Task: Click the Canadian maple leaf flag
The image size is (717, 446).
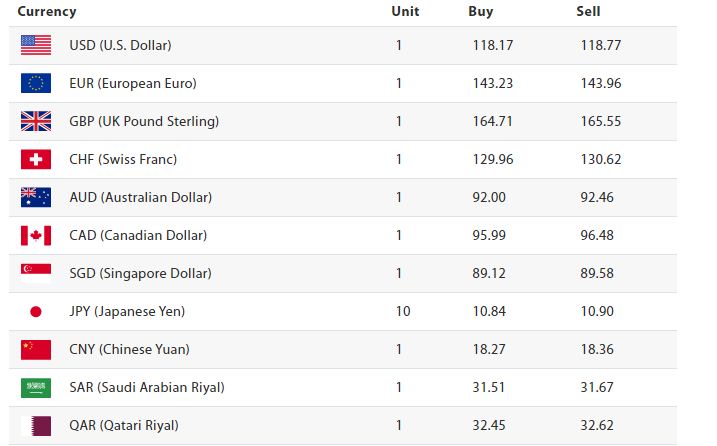Action: click(36, 235)
